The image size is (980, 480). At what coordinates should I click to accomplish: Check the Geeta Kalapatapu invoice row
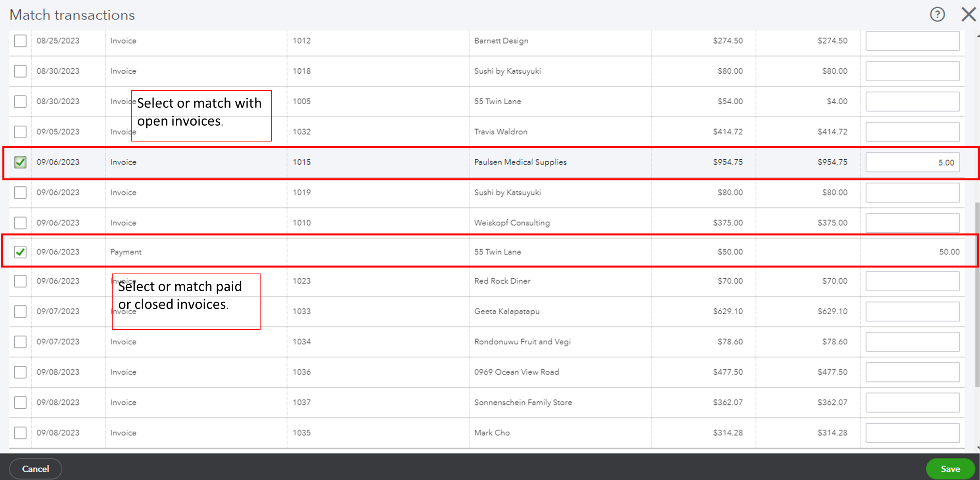pos(20,311)
